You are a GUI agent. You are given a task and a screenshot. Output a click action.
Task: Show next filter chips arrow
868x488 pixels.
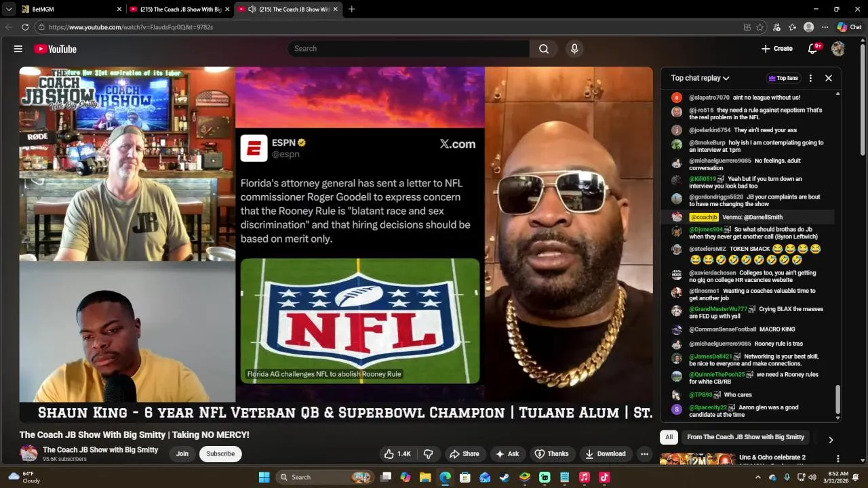[x=831, y=440]
